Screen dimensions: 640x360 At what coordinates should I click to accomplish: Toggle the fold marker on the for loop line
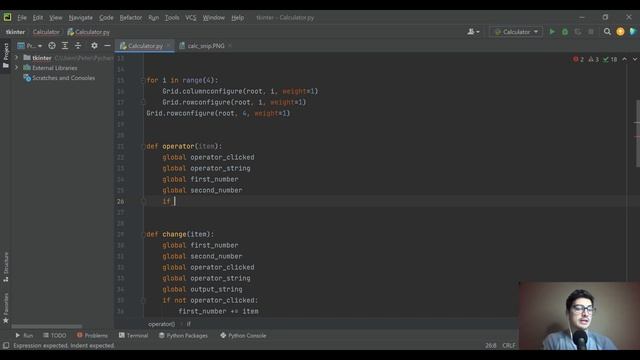click(143, 80)
